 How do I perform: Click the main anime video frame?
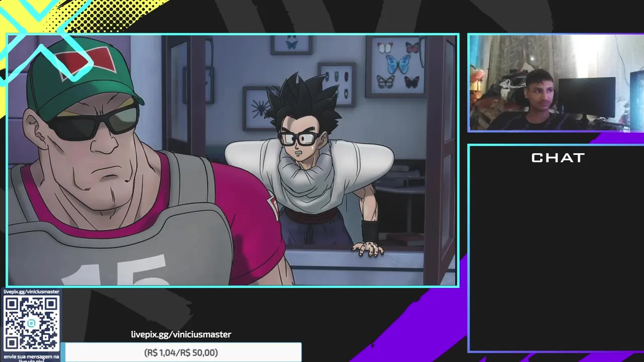click(232, 160)
